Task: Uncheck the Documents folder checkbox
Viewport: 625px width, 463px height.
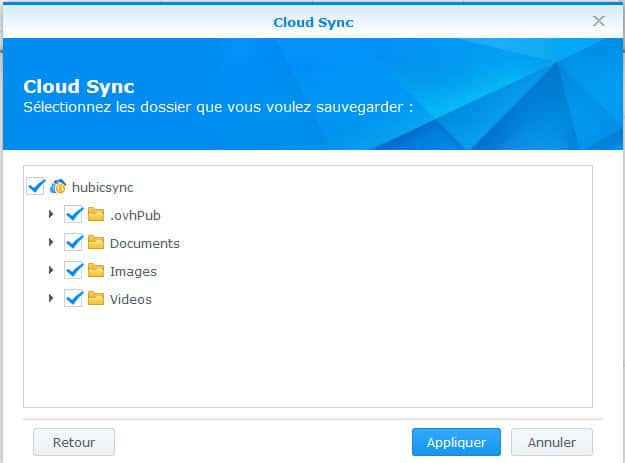Action: tap(73, 242)
